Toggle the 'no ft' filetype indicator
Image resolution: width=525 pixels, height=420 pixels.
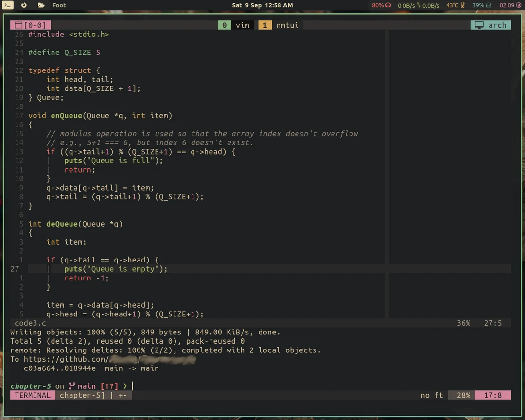(x=432, y=395)
